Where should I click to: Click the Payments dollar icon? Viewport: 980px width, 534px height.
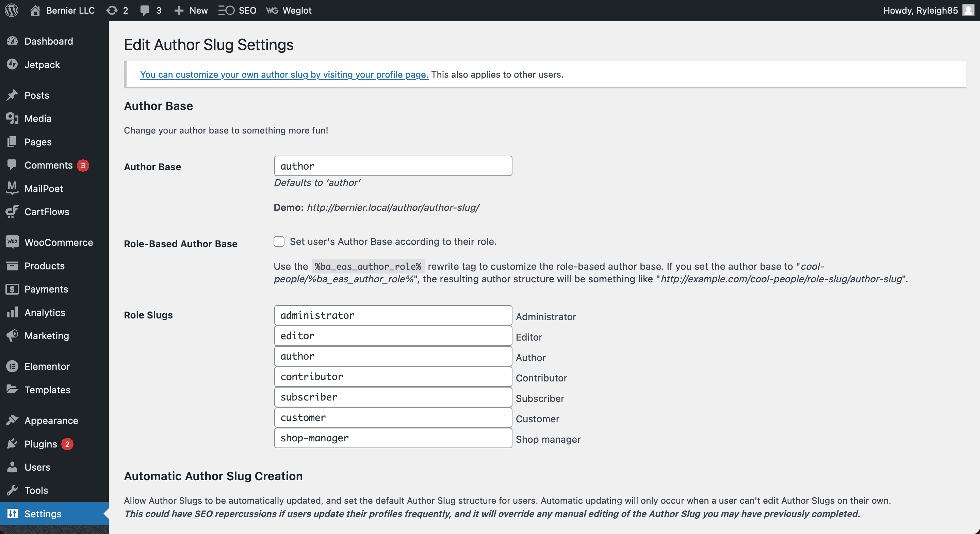tap(12, 289)
